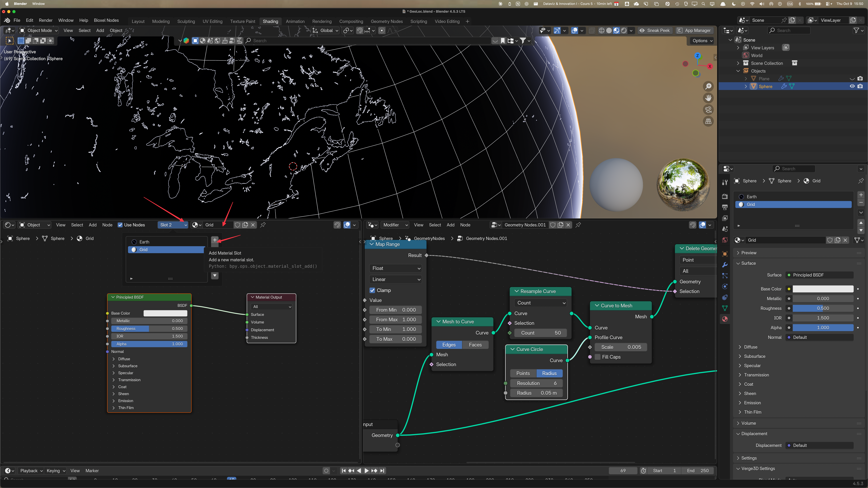Select solid viewport shading

609,31
